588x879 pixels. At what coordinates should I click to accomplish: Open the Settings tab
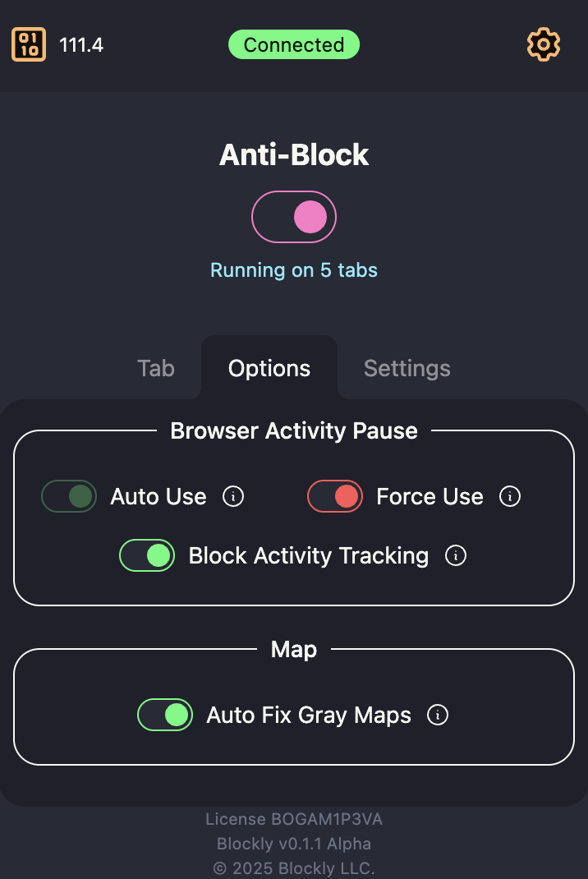coord(407,368)
